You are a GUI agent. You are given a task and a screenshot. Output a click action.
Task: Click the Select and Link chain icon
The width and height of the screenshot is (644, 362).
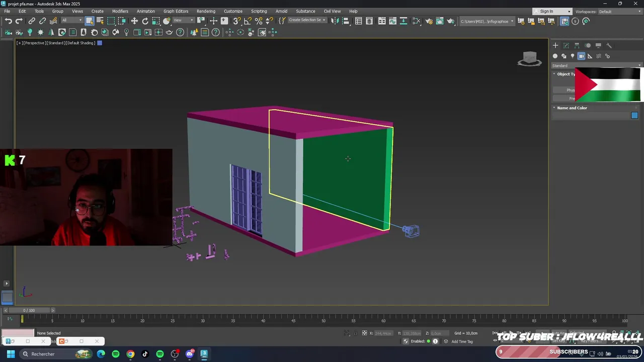click(x=32, y=21)
